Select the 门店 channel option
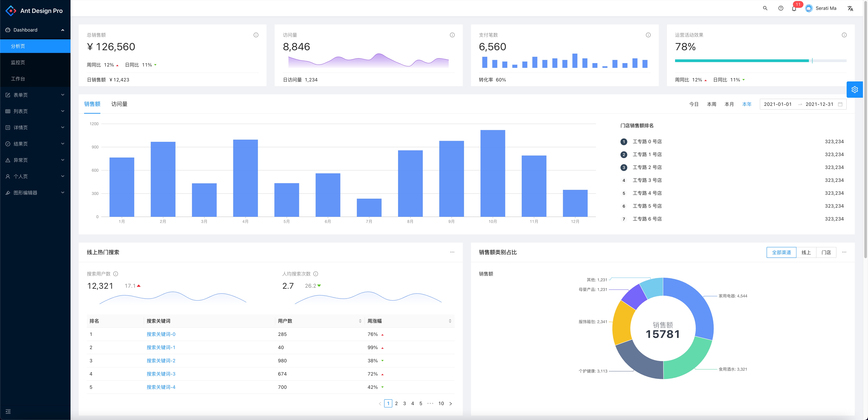This screenshot has height=420, width=868. [x=826, y=252]
